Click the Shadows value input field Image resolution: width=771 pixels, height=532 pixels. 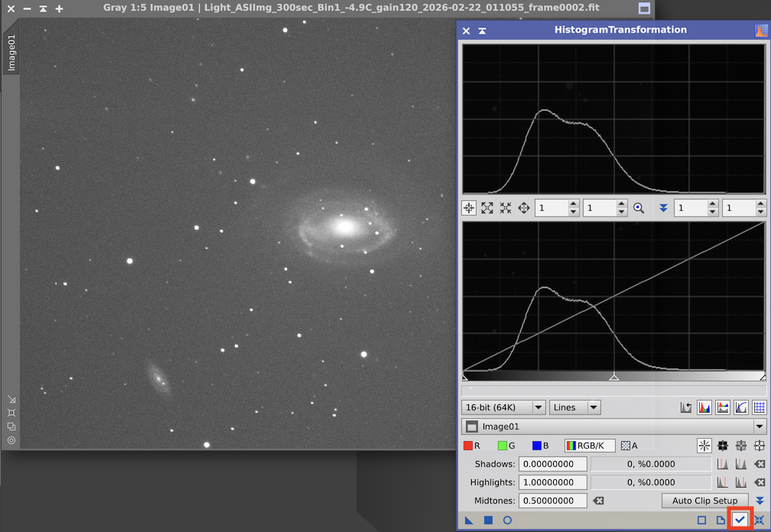pyautogui.click(x=552, y=464)
